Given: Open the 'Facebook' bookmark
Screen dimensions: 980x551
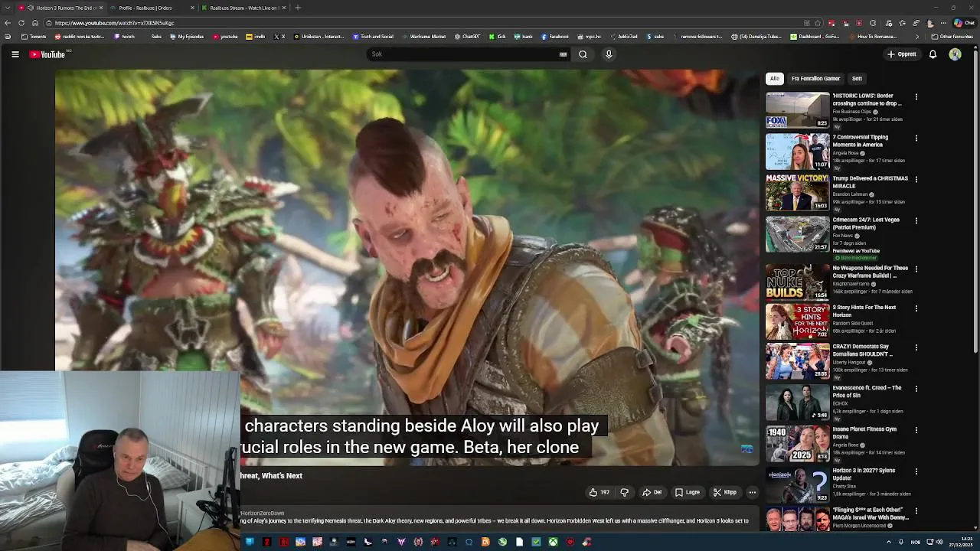Looking at the screenshot, I should coord(555,37).
